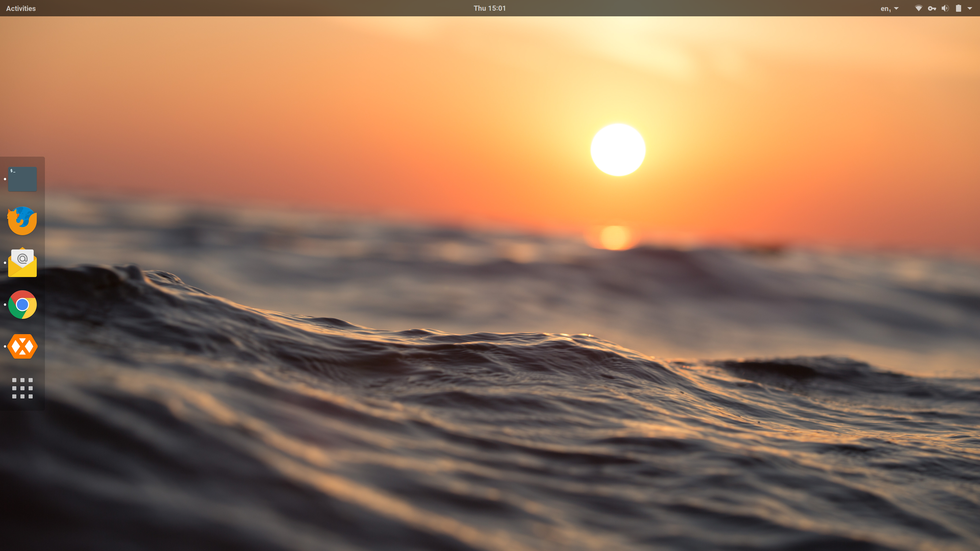Open the orange hexagon app in dock
This screenshot has width=980, height=551.
(x=22, y=346)
